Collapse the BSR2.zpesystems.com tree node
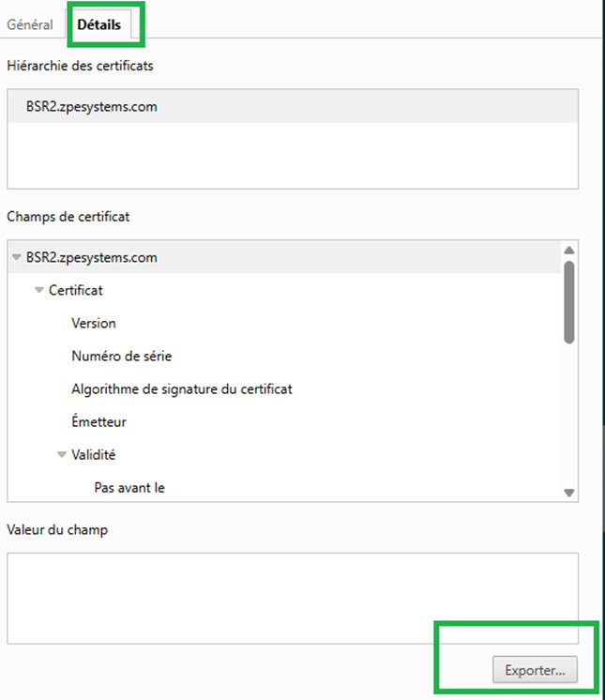 point(17,257)
